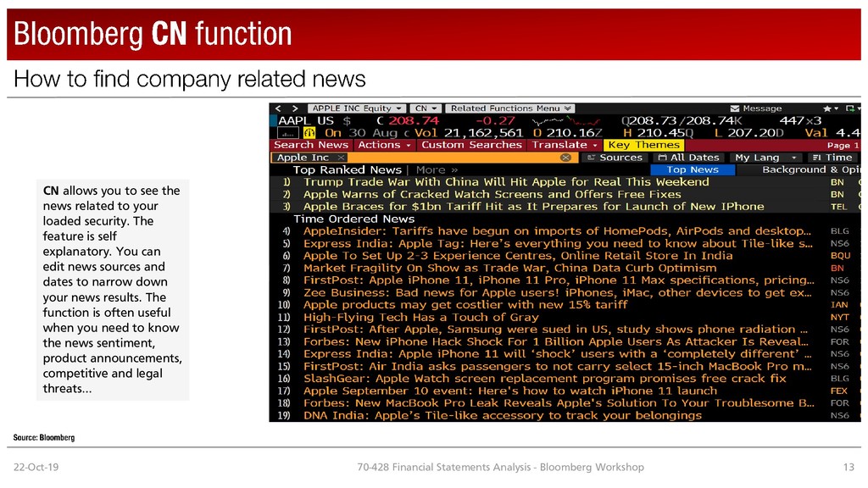This screenshot has width=868, height=488.
Task: Open story 13 Forbes: New iPhone Hack Shock
Action: pyautogui.click(x=556, y=342)
